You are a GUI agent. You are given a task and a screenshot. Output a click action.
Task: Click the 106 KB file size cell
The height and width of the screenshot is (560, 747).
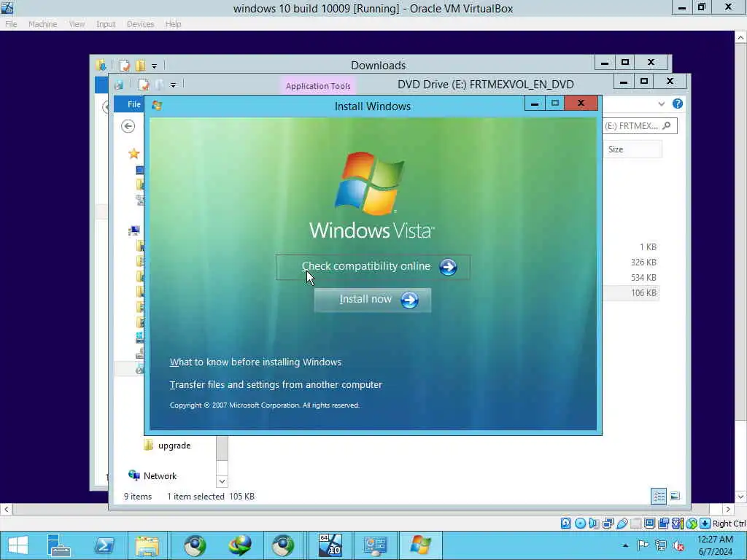point(643,293)
